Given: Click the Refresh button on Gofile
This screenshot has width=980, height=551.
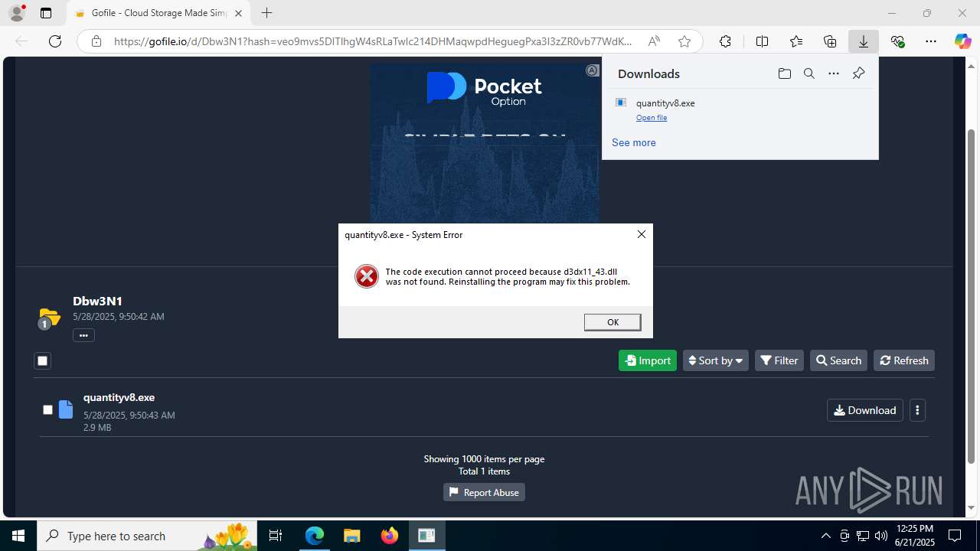Looking at the screenshot, I should 904,360.
